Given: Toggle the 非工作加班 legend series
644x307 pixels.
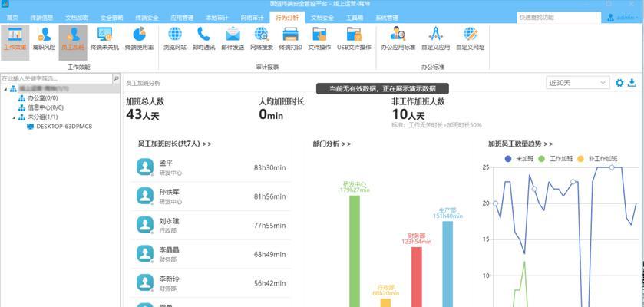Looking at the screenshot, I should (596, 158).
